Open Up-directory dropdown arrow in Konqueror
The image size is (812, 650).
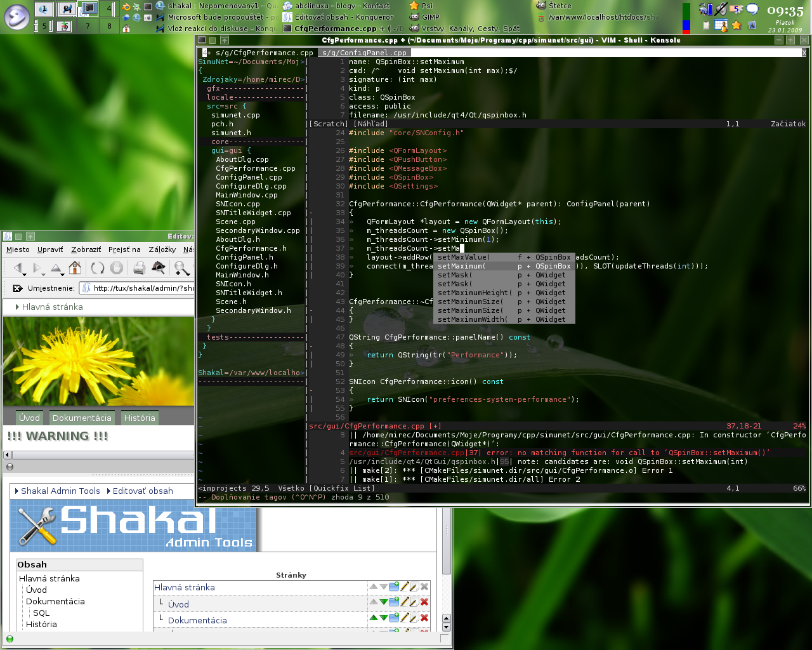pos(62,275)
